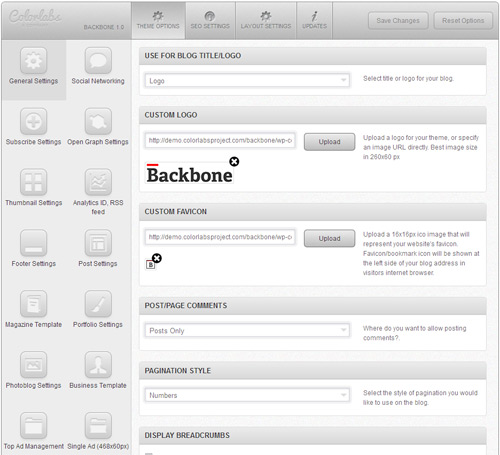500x455 pixels.
Task: Click the Post Settings label
Action: [x=98, y=264]
